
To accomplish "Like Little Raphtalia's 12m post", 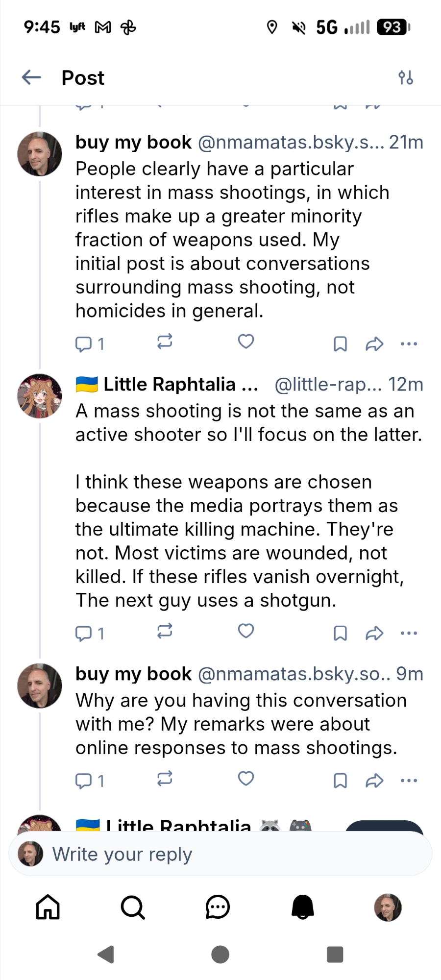I will [245, 631].
